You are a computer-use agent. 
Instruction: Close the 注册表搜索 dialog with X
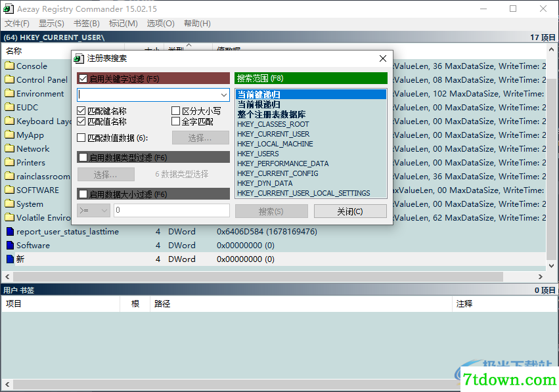383,58
